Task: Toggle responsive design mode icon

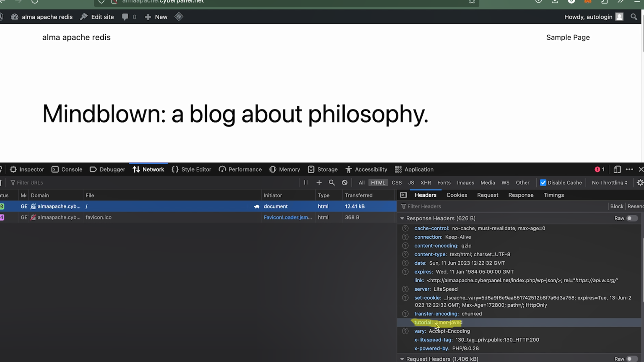Action: (617, 169)
